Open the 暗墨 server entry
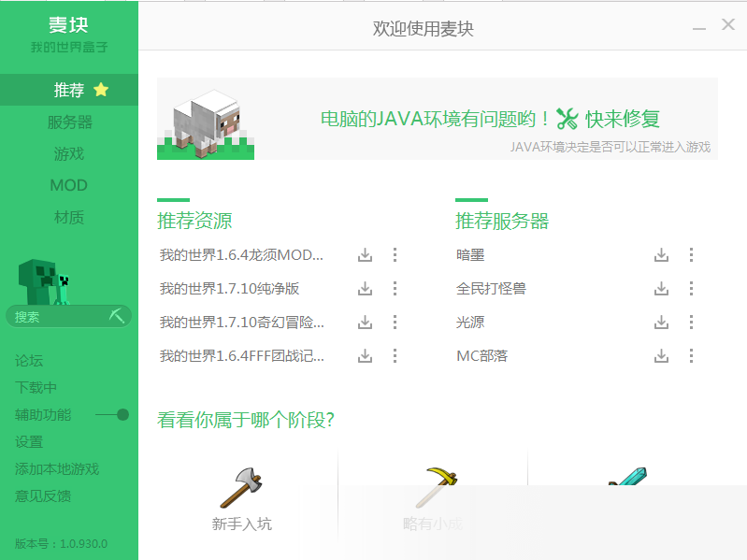747x560 pixels. (470, 255)
